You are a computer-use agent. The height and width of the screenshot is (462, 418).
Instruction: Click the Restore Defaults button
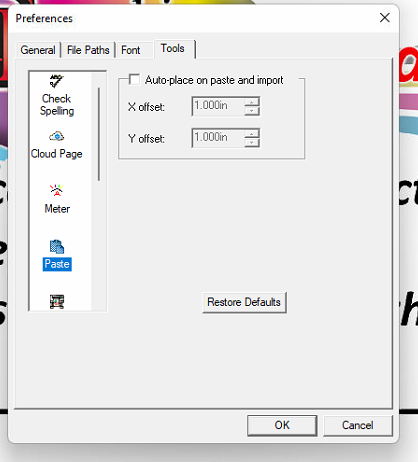(x=244, y=302)
